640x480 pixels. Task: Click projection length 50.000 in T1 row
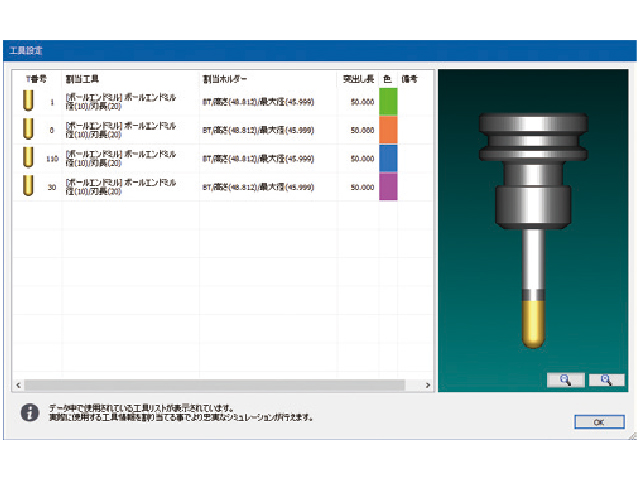(x=362, y=102)
